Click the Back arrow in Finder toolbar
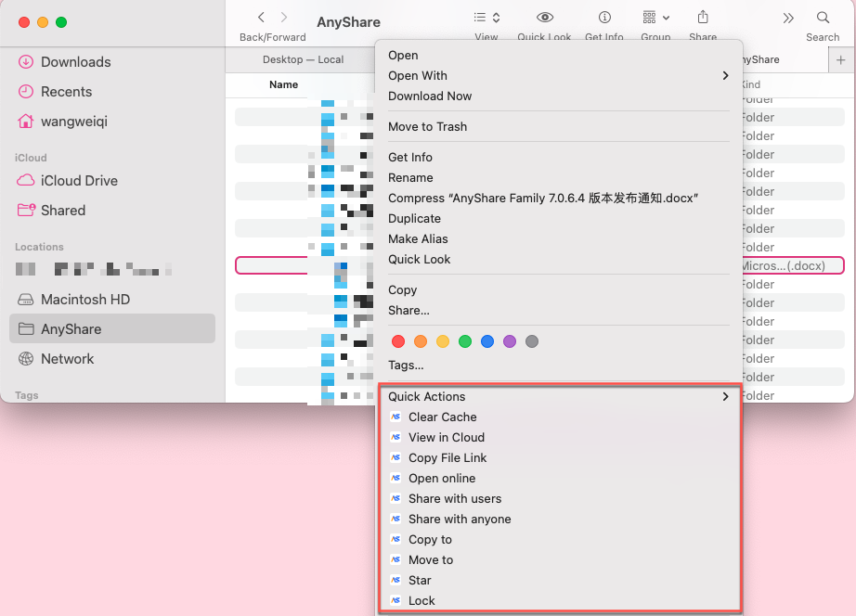 coord(261,18)
